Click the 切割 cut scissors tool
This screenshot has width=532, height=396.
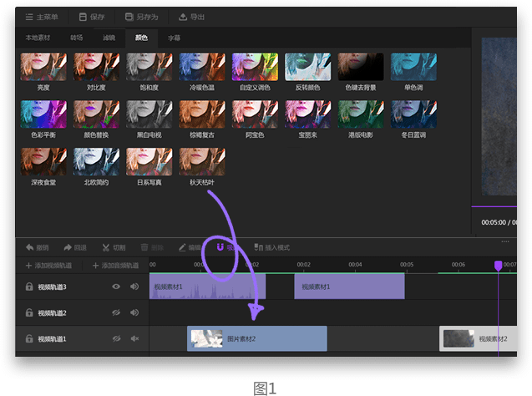114,248
